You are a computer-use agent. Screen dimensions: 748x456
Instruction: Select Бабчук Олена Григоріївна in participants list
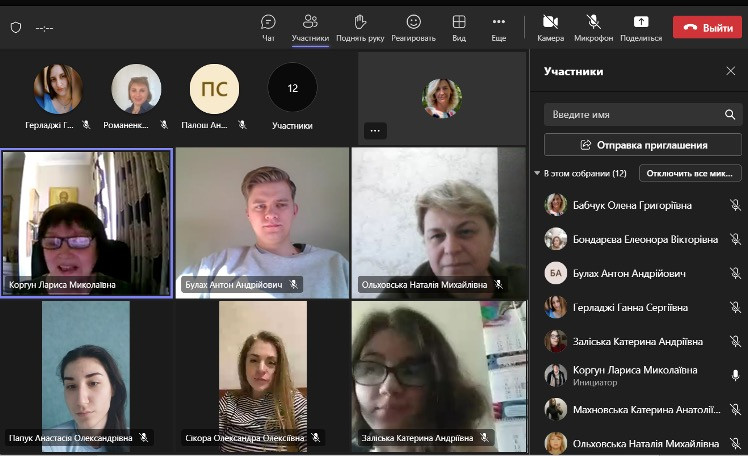pos(638,205)
